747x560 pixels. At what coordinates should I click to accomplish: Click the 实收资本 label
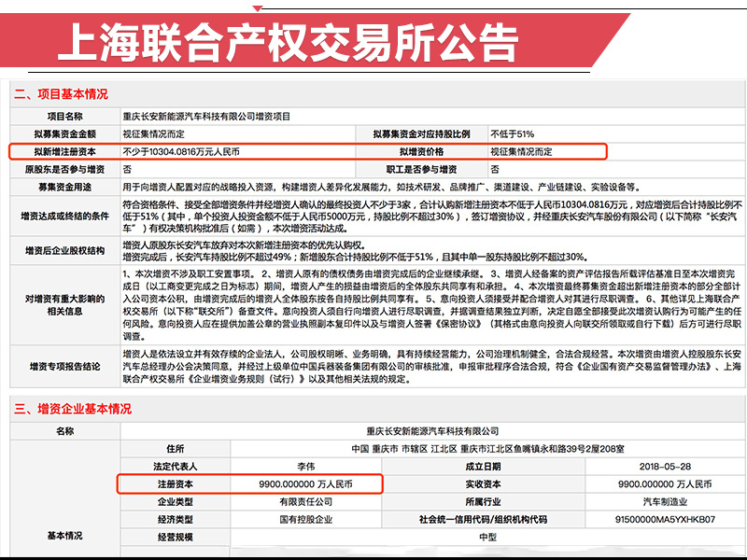(x=483, y=483)
